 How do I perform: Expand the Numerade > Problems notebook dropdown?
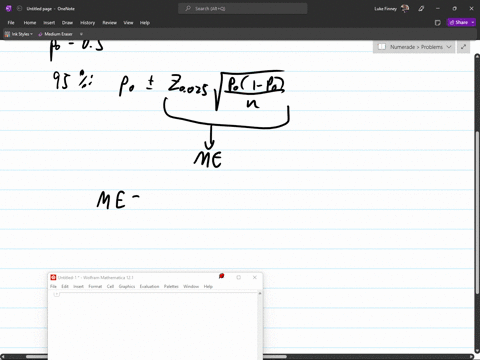click(x=449, y=47)
